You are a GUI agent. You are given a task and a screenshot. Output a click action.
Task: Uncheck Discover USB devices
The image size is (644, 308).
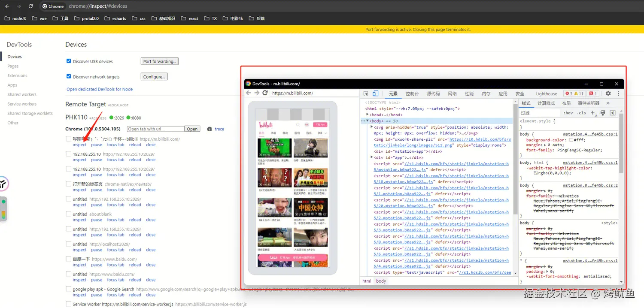(69, 61)
